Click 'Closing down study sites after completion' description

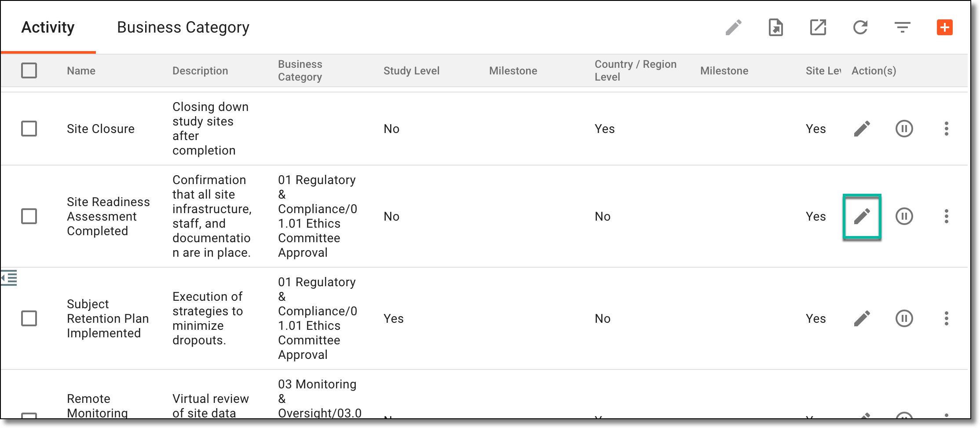pyautogui.click(x=210, y=129)
